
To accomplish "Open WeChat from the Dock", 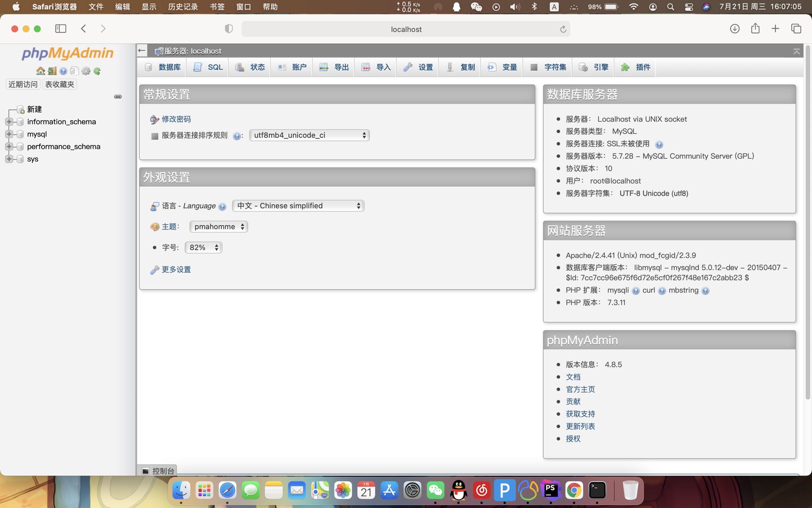I will point(436,491).
